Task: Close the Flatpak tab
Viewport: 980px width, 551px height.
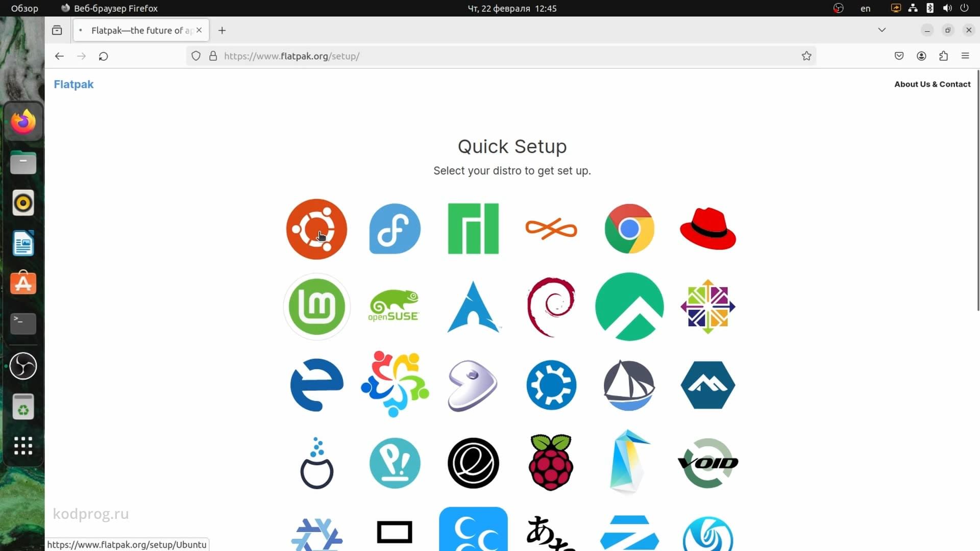Action: point(199,30)
